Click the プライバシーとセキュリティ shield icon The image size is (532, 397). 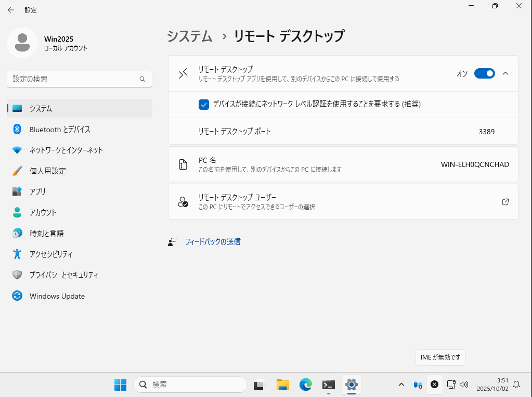[x=17, y=275]
